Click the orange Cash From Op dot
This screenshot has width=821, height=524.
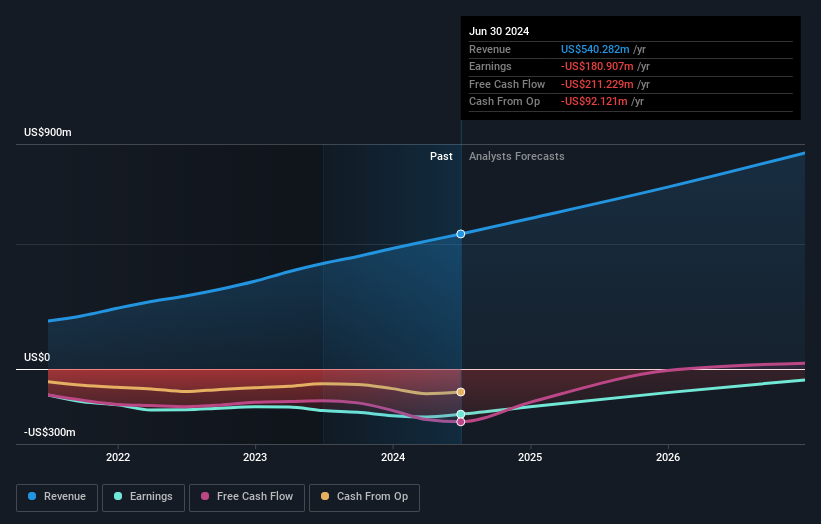(x=325, y=496)
